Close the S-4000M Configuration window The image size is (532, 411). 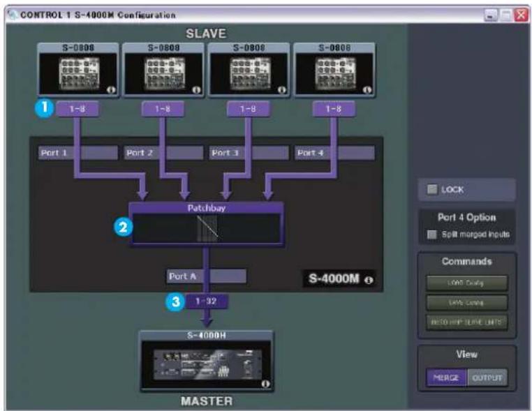(521, 15)
